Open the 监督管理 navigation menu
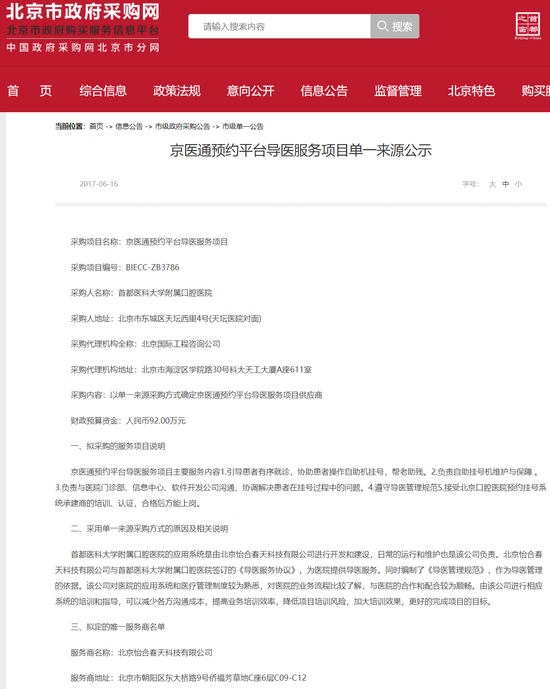 pyautogui.click(x=398, y=91)
